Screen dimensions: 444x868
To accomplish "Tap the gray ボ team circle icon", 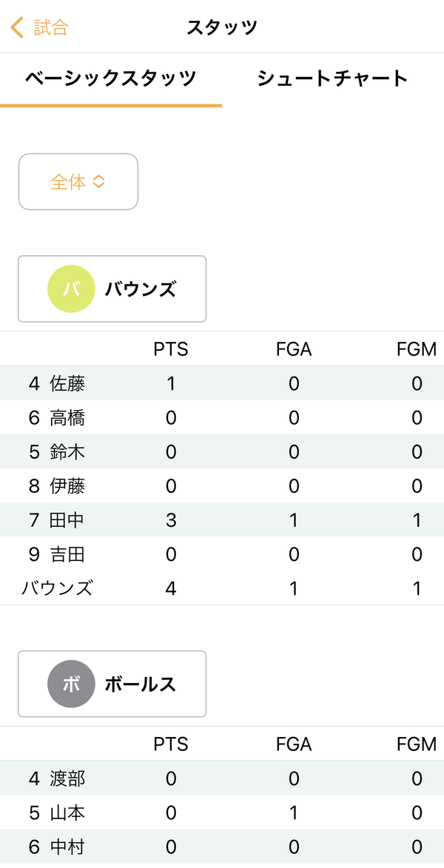I will [70, 684].
